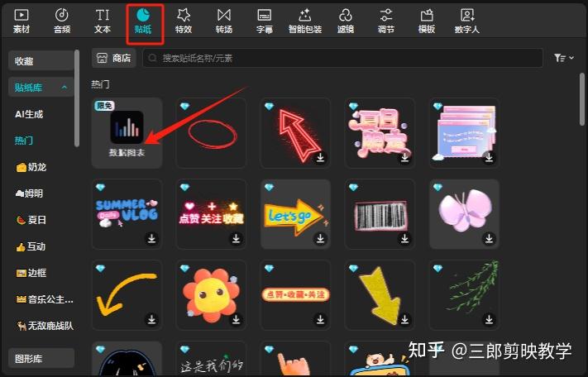Select the AI生成 category
The image size is (588, 377).
[29, 114]
